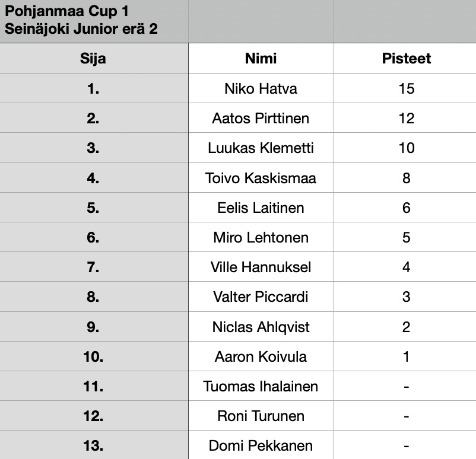Select the Miro Lehtonen name cell
Screen dimensions: 476x459
pos(261,237)
